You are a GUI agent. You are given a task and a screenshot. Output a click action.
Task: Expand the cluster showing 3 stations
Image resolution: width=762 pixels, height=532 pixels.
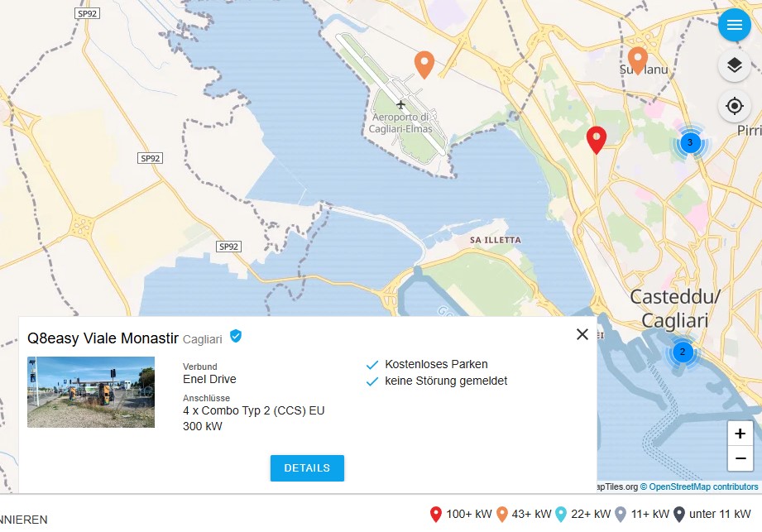pos(690,141)
